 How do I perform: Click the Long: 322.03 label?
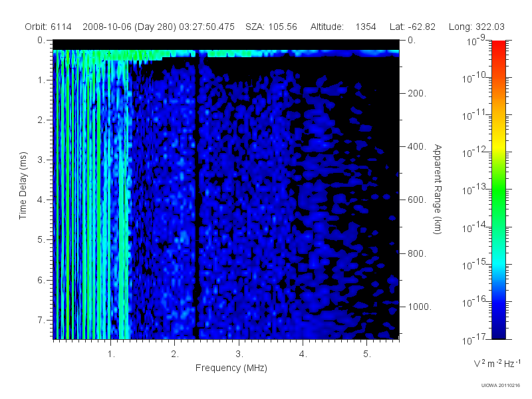[476, 27]
